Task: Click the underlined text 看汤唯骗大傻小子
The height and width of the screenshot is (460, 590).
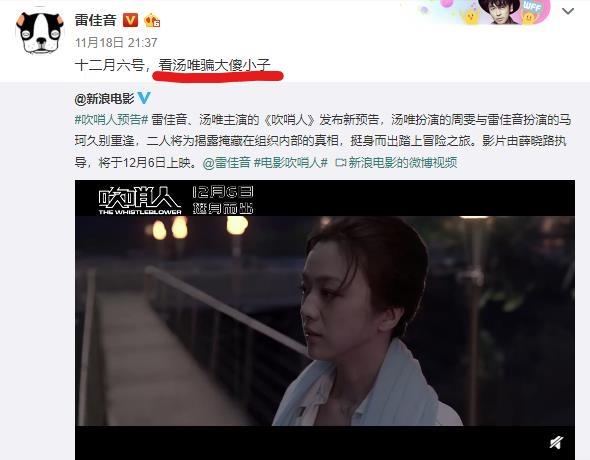Action: [x=214, y=65]
